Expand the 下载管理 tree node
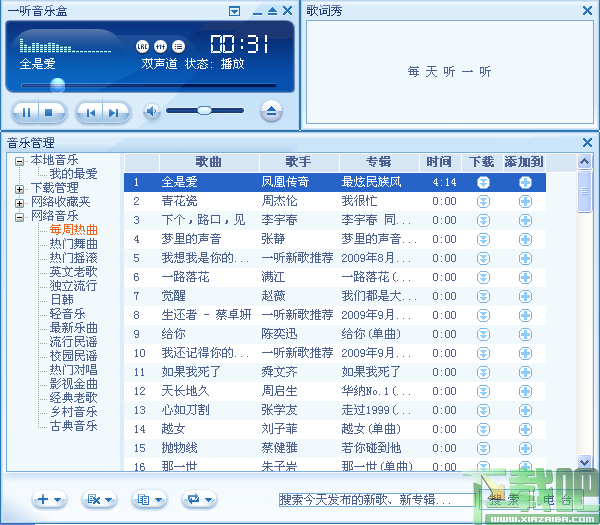The image size is (600, 525). (x=19, y=189)
